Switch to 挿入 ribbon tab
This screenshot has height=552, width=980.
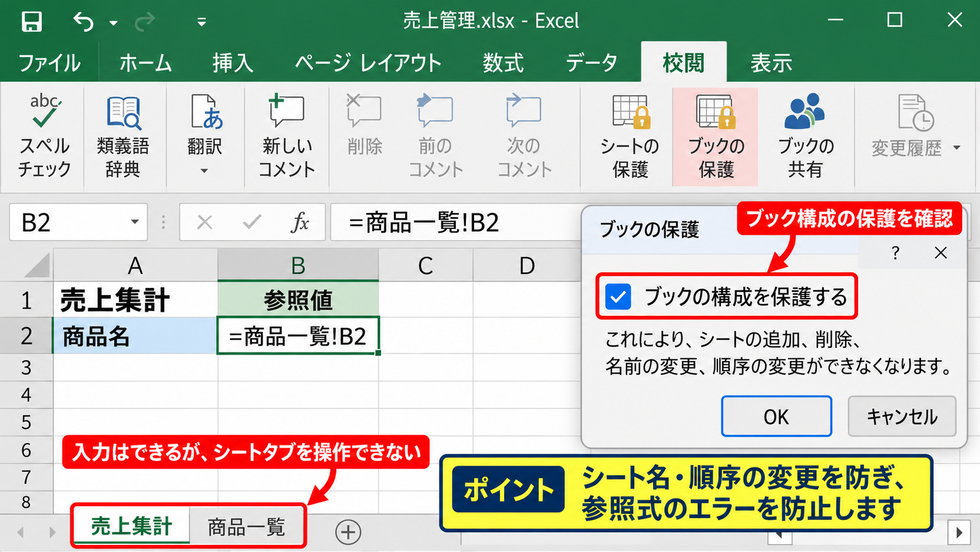click(x=233, y=63)
